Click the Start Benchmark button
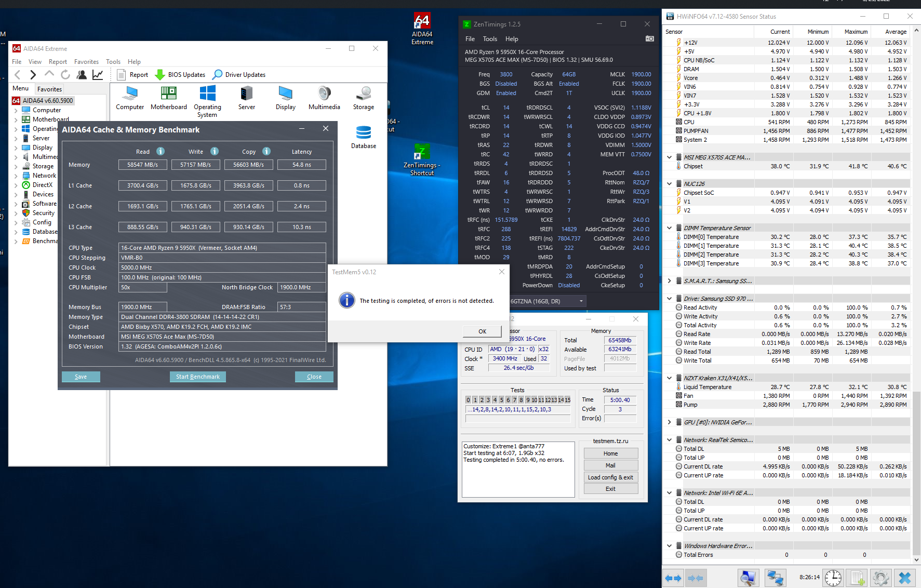Screen dimensions: 921x588 point(197,377)
